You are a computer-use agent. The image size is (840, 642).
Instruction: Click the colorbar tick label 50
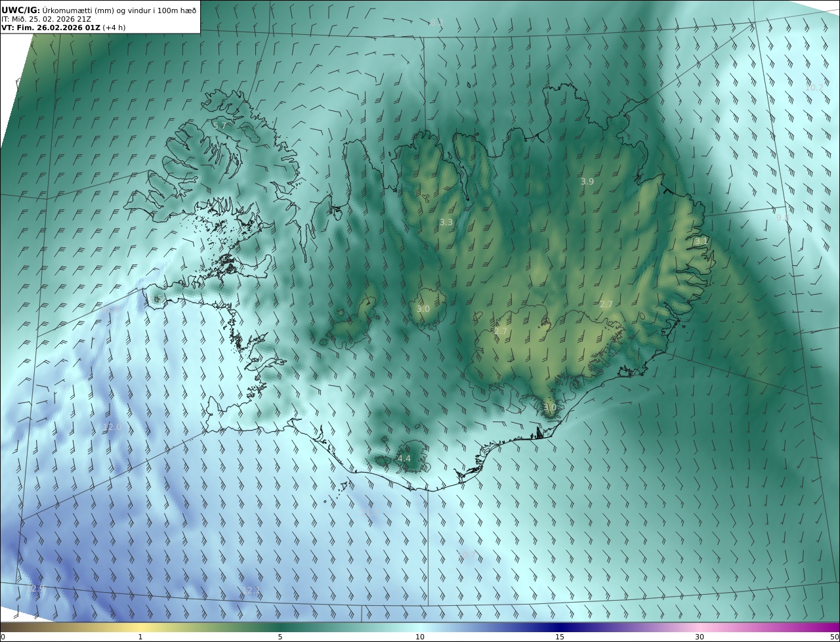[x=835, y=637]
